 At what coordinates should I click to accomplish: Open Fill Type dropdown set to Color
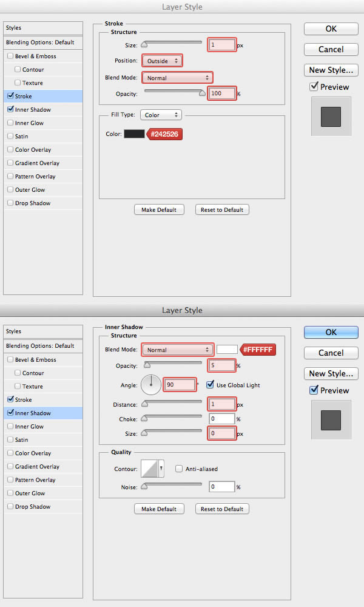[x=161, y=115]
